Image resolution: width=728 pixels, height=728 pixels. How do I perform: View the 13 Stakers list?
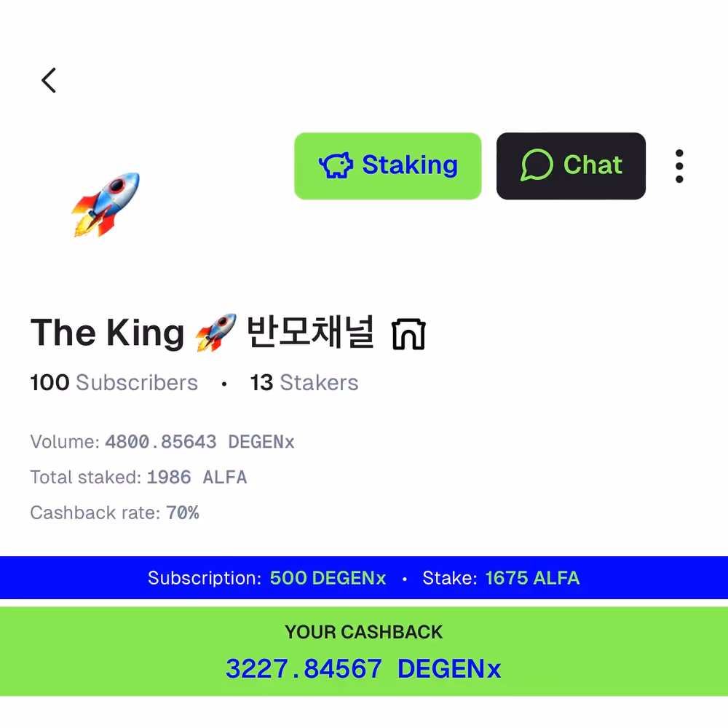pos(304,383)
